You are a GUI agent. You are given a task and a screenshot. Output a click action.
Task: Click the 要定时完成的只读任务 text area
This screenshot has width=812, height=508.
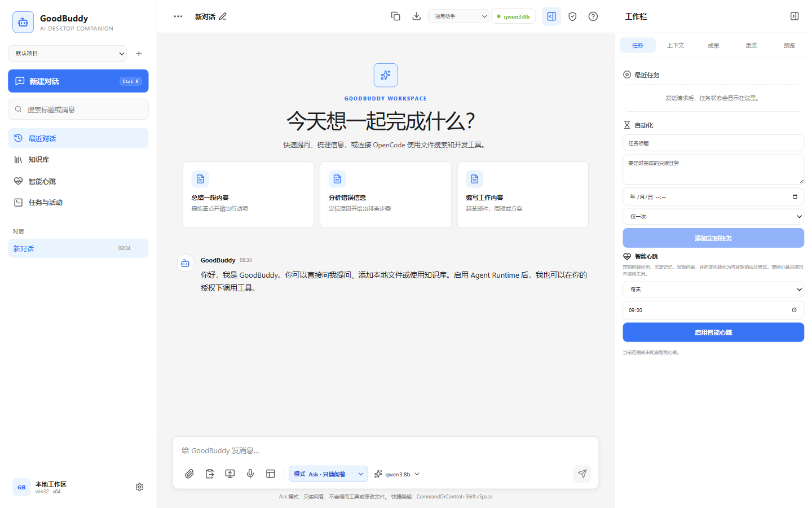pos(713,169)
